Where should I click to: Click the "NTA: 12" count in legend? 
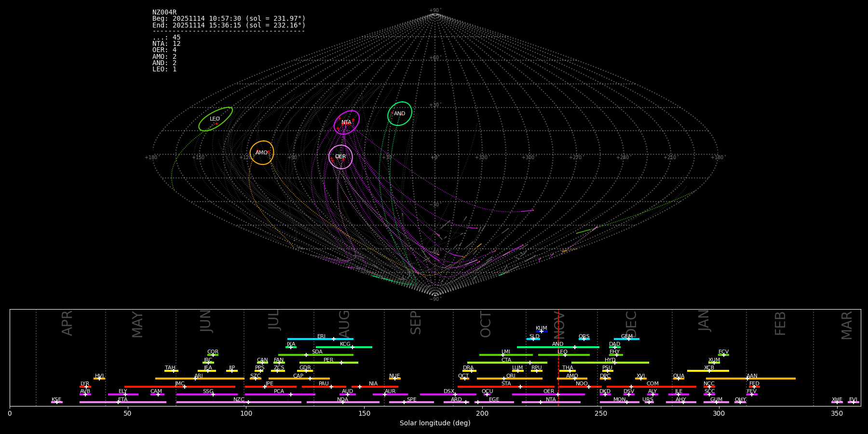tap(166, 44)
